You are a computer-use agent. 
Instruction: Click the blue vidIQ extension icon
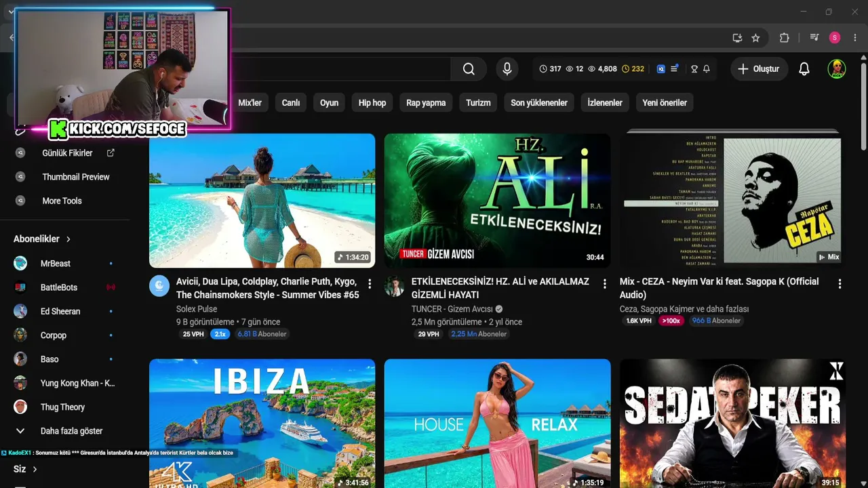pyautogui.click(x=661, y=68)
